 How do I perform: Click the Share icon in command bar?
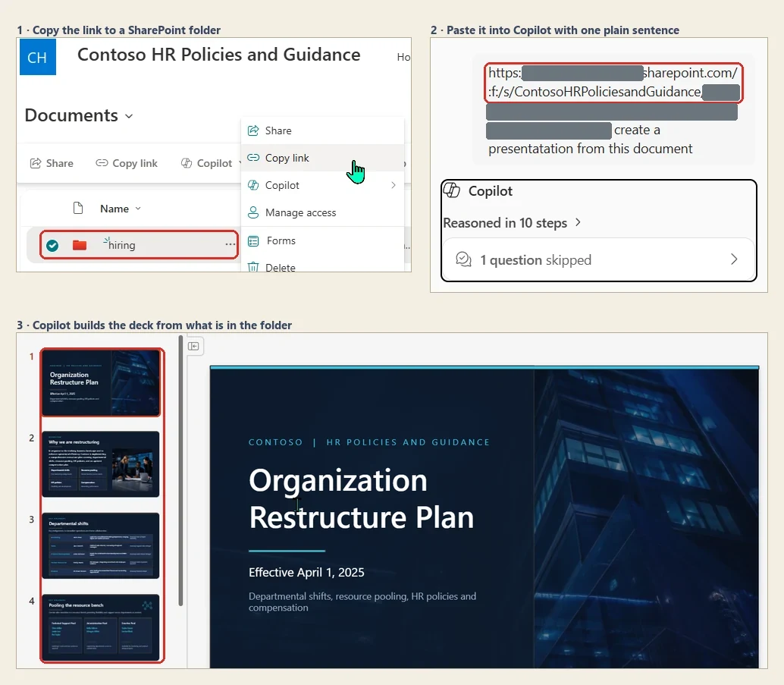[x=36, y=163]
